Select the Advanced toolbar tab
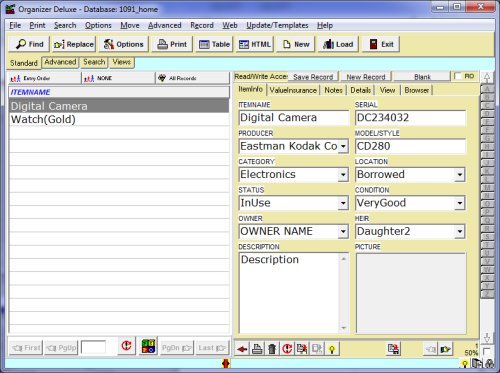The height and width of the screenshot is (373, 500). tap(60, 62)
